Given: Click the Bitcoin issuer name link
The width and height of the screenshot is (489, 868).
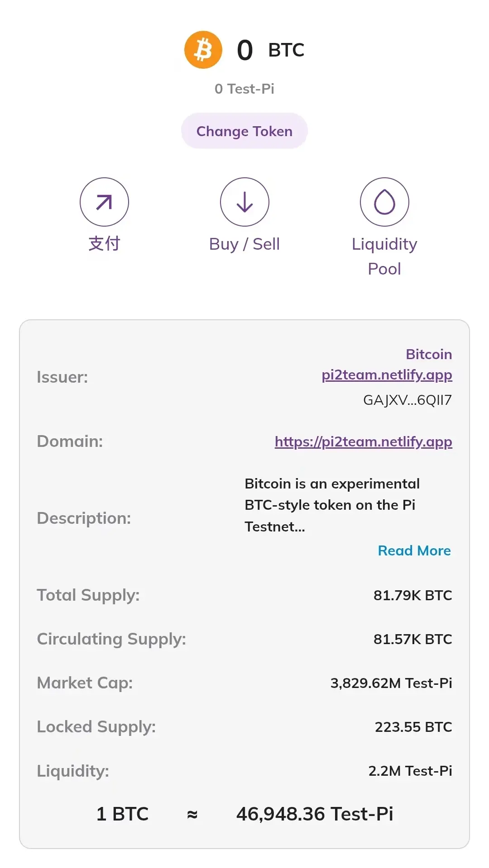Looking at the screenshot, I should coord(428,354).
